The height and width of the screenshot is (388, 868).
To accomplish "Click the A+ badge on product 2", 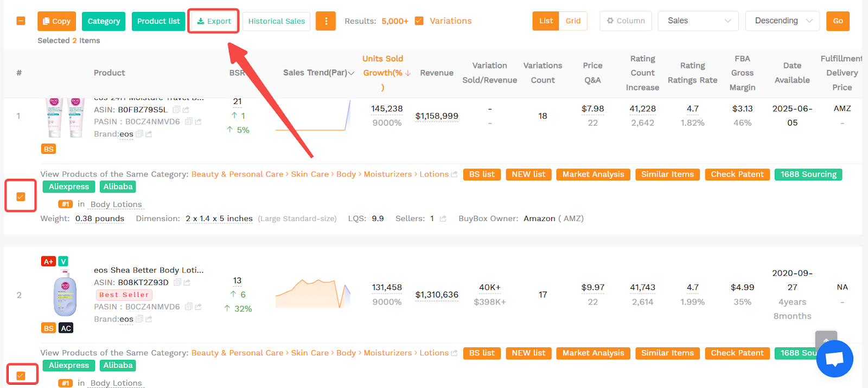I will tap(48, 261).
